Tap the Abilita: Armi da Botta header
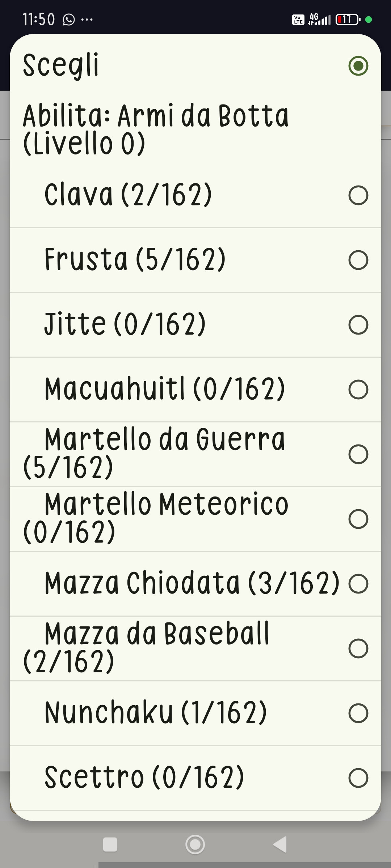Screen dimensions: 391x868 (156, 129)
